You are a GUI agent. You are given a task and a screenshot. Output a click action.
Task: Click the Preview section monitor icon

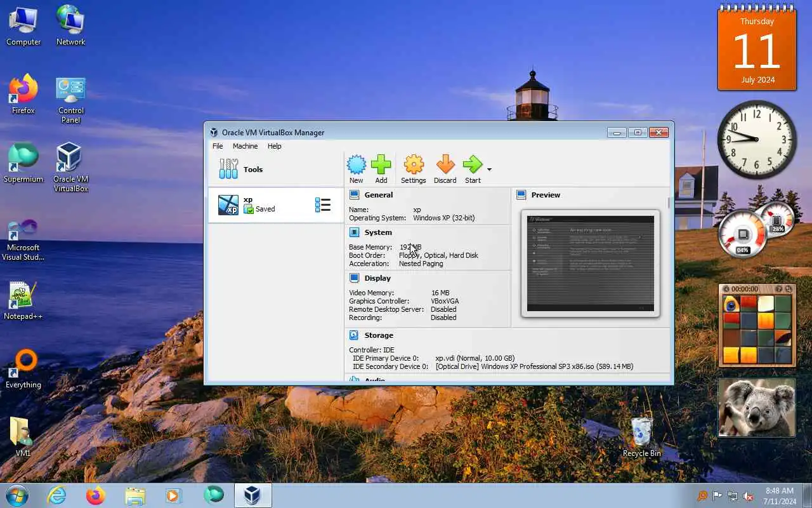point(521,195)
